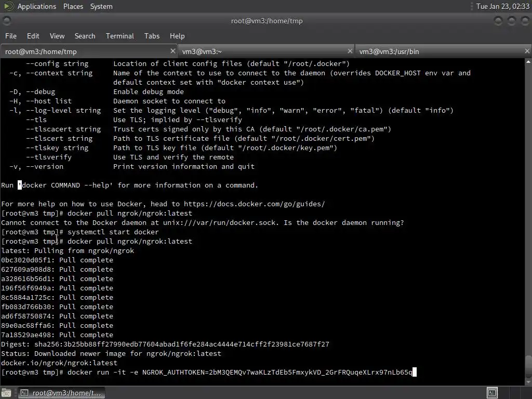Open the Help menu
The image size is (532, 399).
pyautogui.click(x=177, y=36)
